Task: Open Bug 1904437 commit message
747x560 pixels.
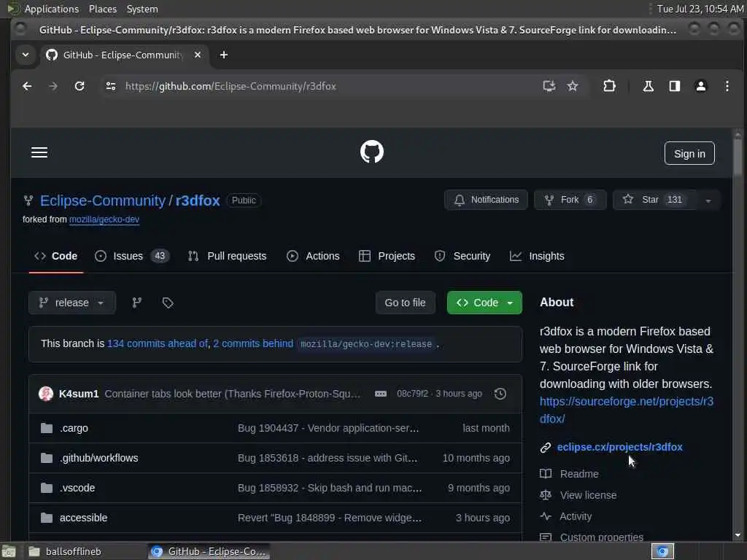Action: [x=328, y=428]
